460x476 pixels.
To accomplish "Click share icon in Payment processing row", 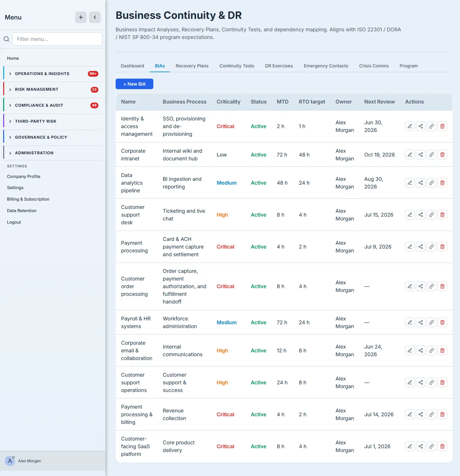I will tap(421, 247).
